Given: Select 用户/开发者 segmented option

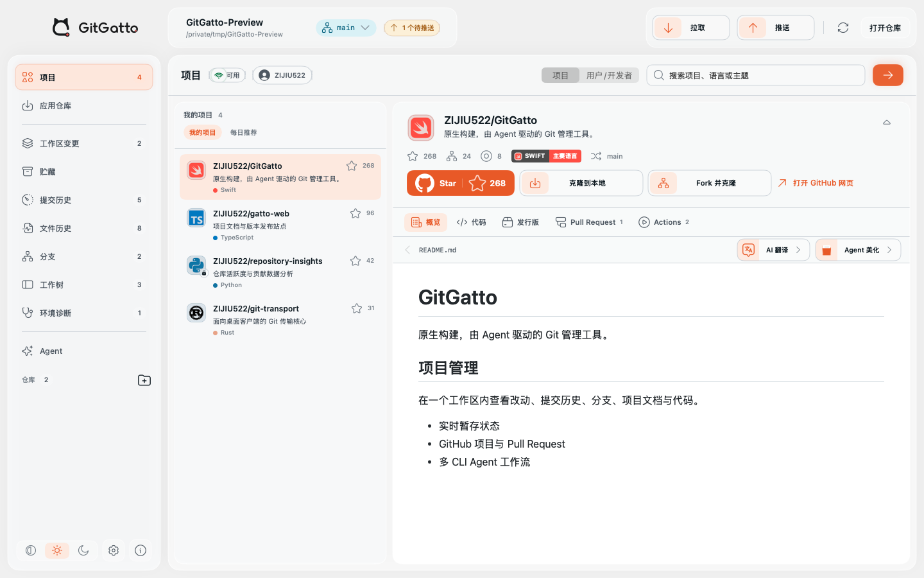Looking at the screenshot, I should click(x=609, y=75).
